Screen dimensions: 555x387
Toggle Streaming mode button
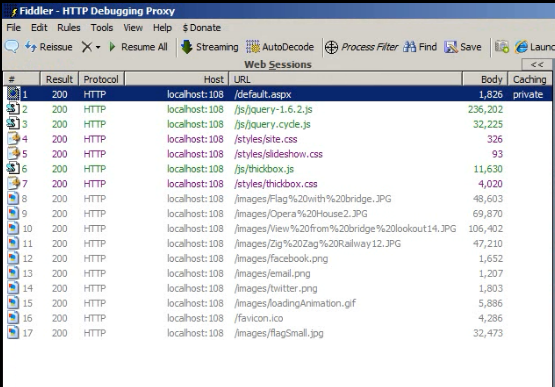click(x=210, y=47)
